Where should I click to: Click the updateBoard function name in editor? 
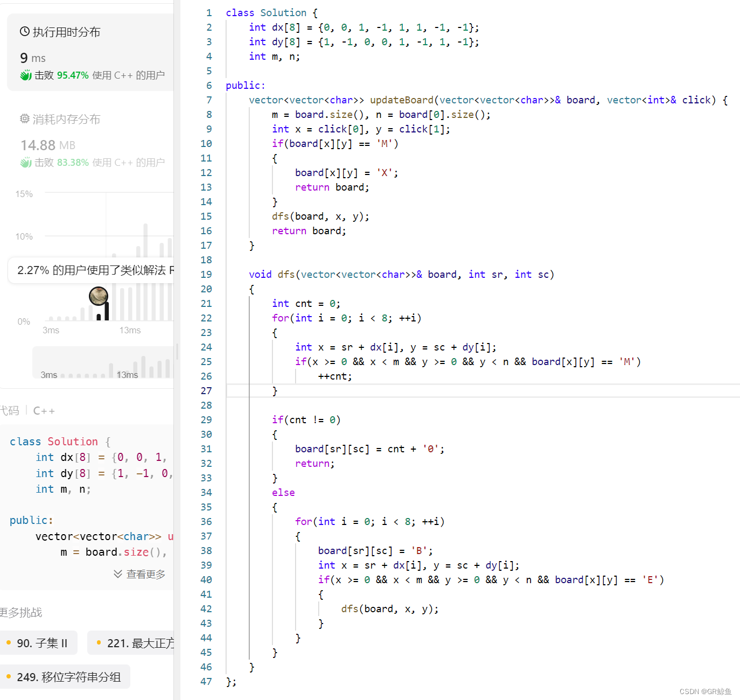402,100
